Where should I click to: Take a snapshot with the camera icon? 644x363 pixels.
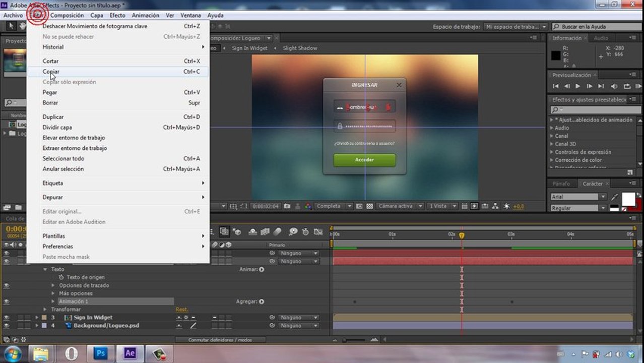pos(287,206)
